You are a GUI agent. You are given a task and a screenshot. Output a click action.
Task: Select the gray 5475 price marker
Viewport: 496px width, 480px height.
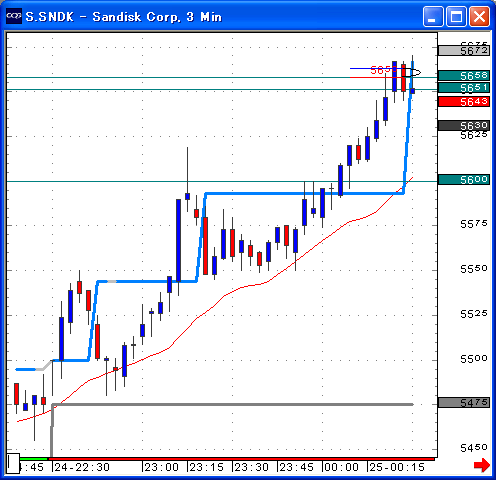tap(464, 402)
